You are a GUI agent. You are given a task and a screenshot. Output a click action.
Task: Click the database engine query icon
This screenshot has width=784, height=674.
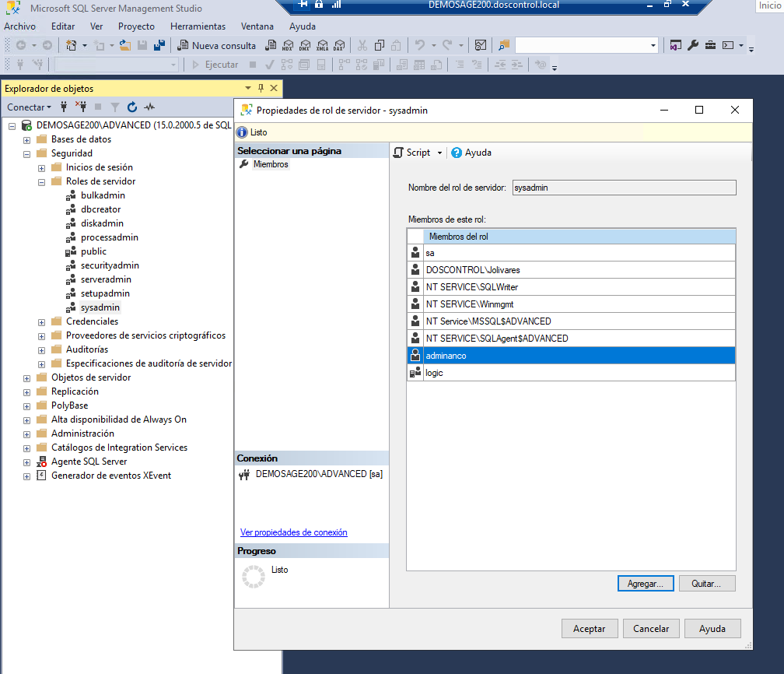(271, 46)
